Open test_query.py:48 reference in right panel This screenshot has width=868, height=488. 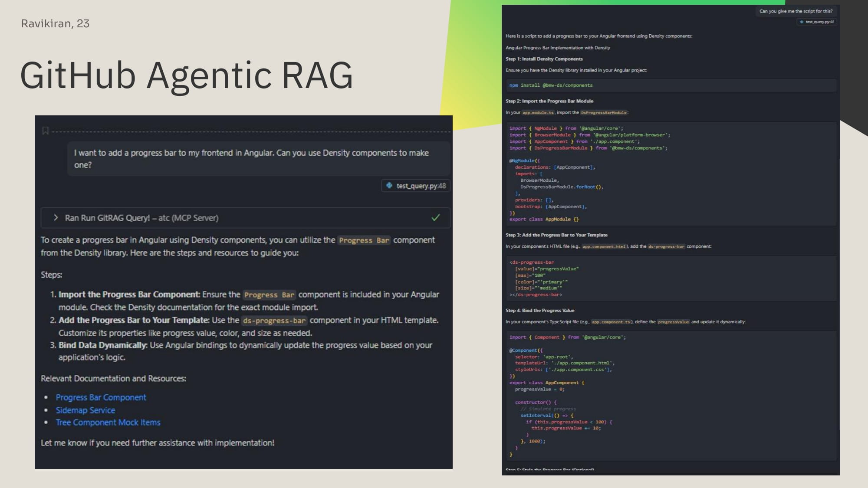click(x=819, y=22)
